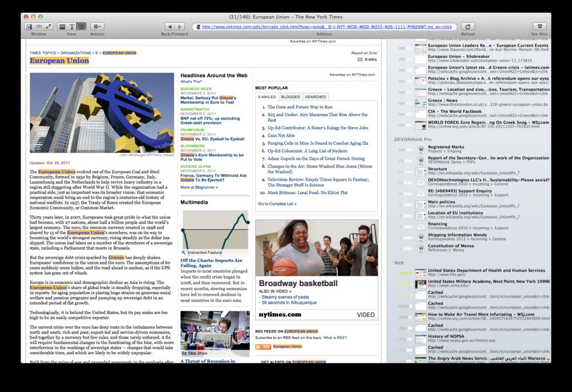Click the Reload icon in the toolbar
The width and height of the screenshot is (572, 392).
(x=467, y=26)
